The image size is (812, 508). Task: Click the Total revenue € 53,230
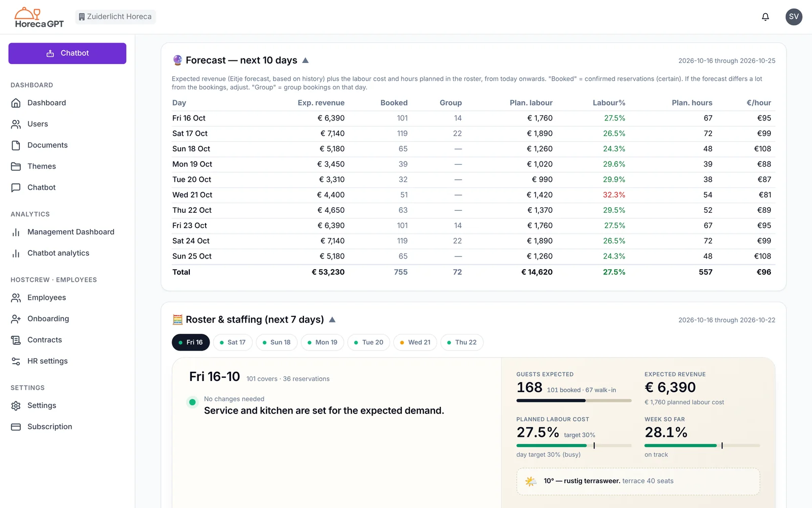[328, 272]
